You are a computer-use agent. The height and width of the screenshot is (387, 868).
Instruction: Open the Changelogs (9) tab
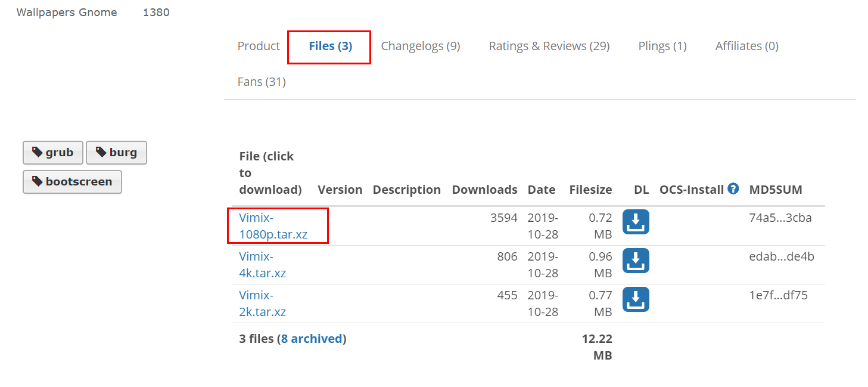421,46
